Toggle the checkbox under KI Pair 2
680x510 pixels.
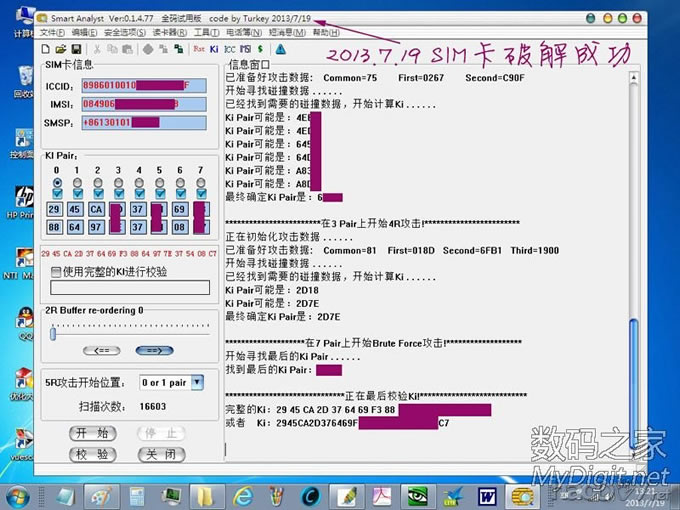coord(97,195)
